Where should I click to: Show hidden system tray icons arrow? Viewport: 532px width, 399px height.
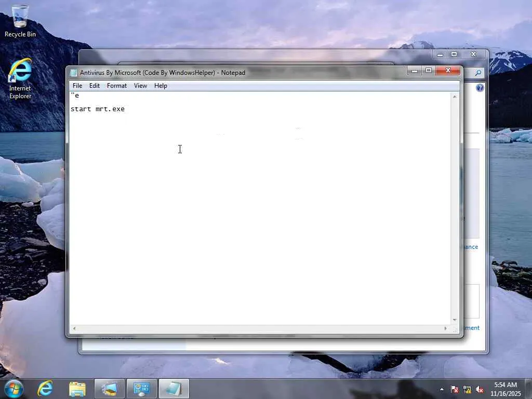pos(442,389)
